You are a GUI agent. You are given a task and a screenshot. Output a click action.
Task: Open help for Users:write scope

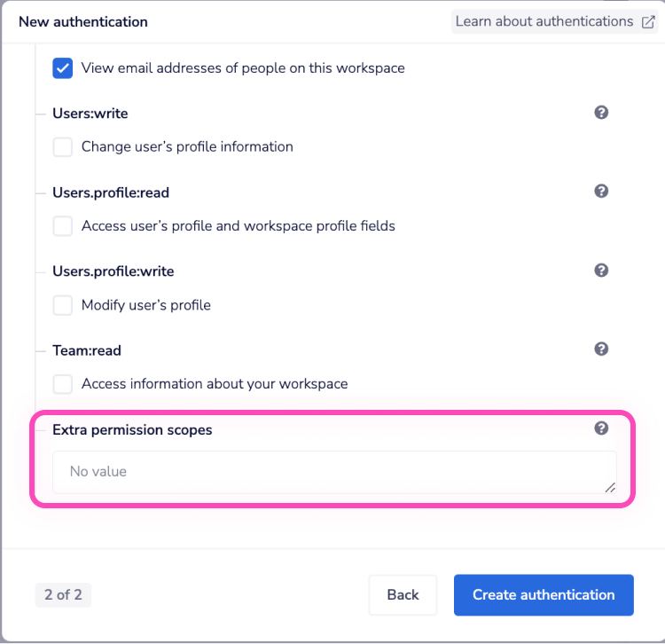(601, 113)
